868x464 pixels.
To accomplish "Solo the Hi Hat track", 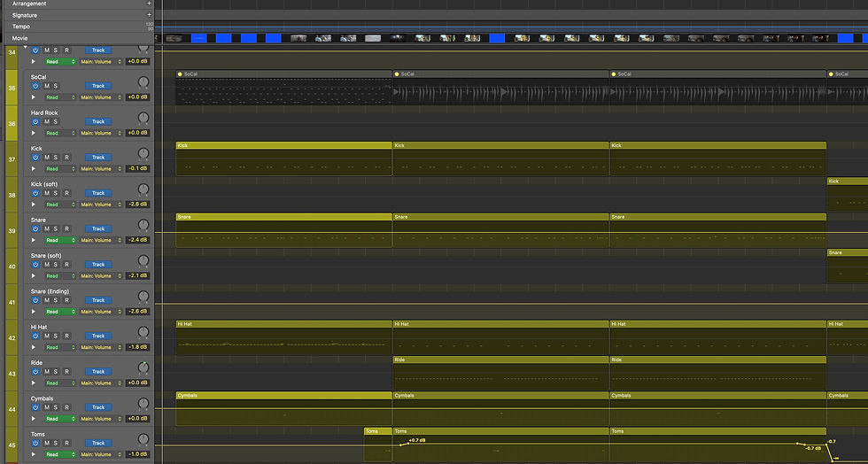I will click(x=55, y=336).
